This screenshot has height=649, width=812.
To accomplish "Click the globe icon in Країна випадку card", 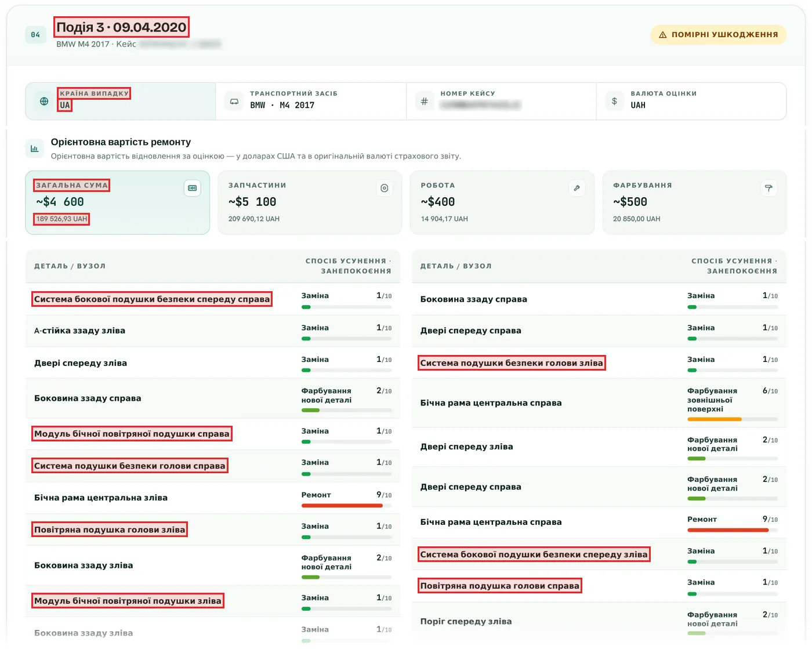I will click(44, 101).
